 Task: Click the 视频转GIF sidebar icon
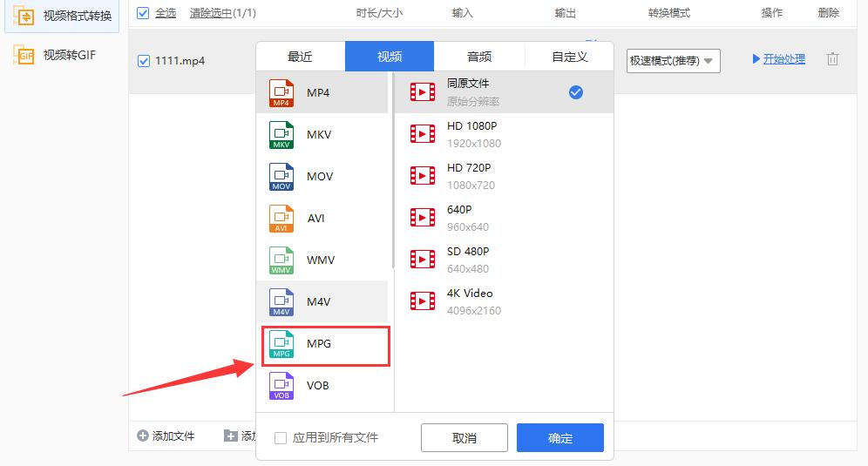click(24, 55)
